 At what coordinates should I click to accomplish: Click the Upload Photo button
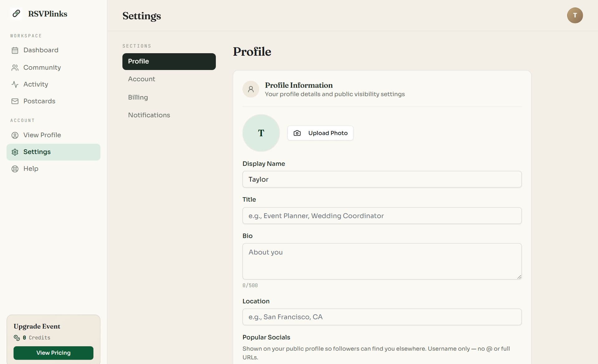tap(320, 133)
